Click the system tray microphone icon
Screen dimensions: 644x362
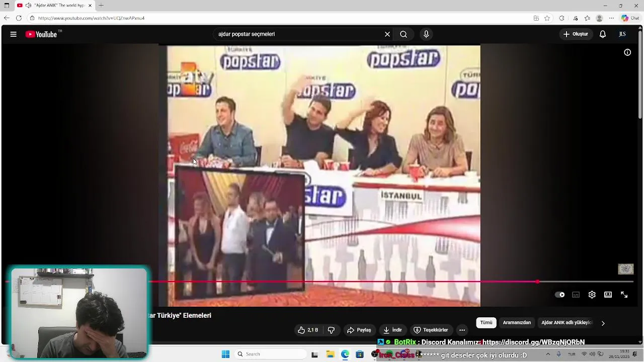[559, 354]
